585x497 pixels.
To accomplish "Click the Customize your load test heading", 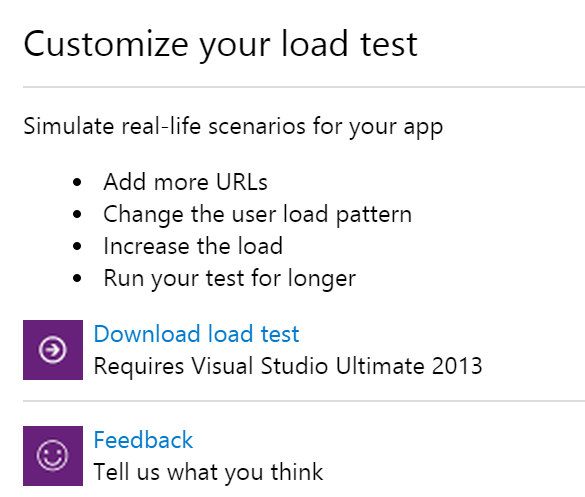I will (220, 45).
